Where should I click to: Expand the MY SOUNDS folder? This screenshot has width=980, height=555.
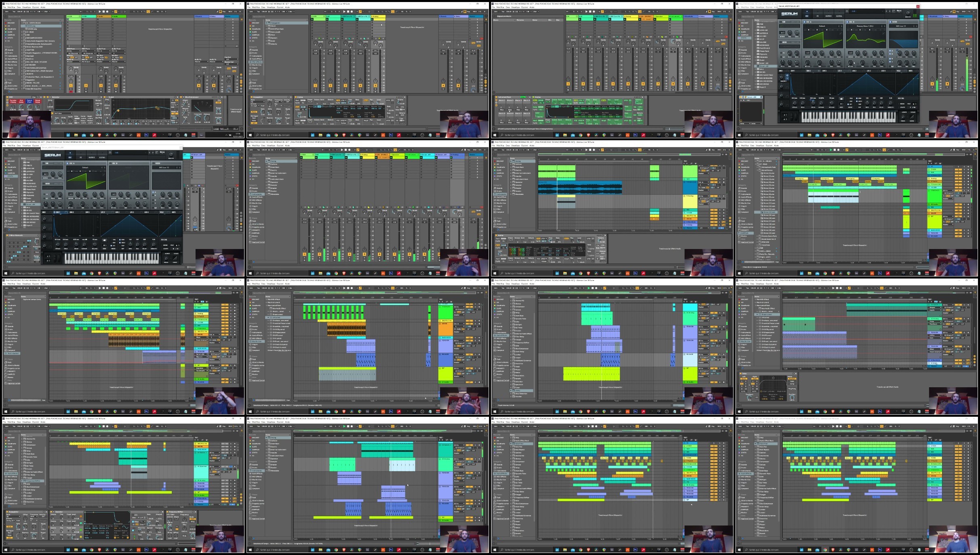22,65
